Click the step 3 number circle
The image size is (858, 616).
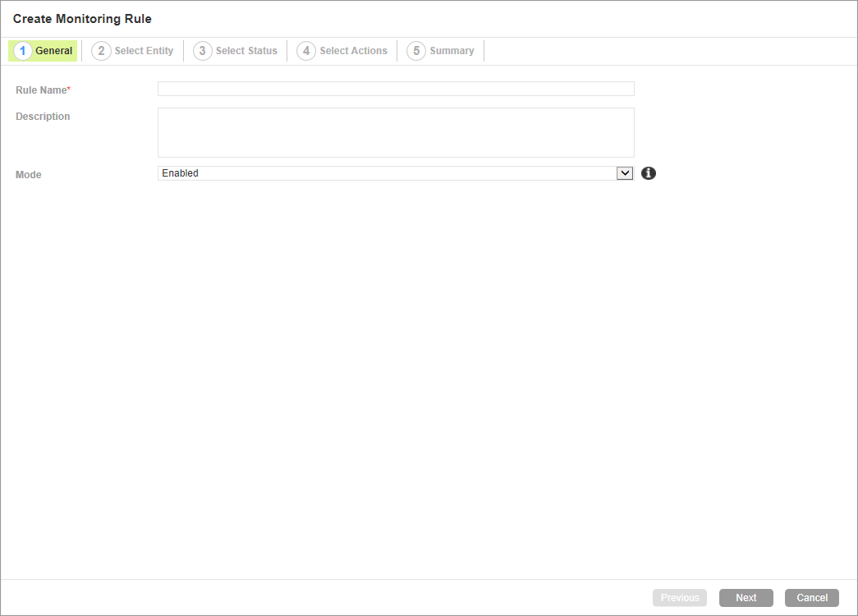coord(203,51)
